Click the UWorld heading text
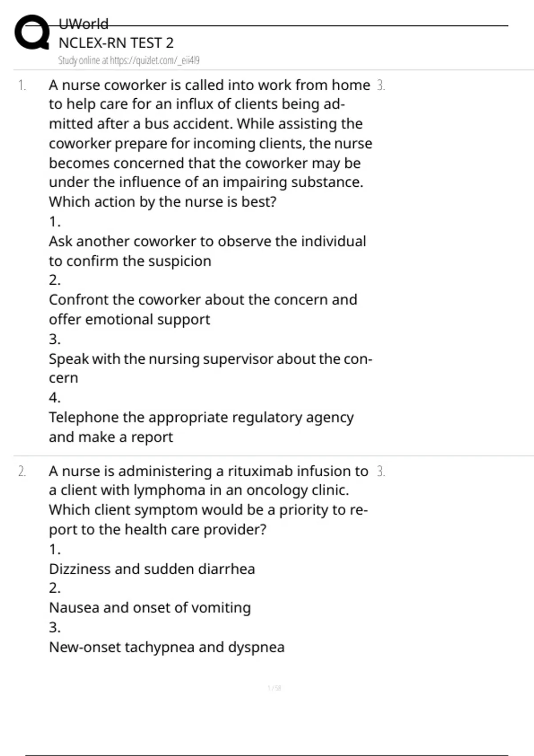This screenshot has height=756, width=534. pos(83,24)
